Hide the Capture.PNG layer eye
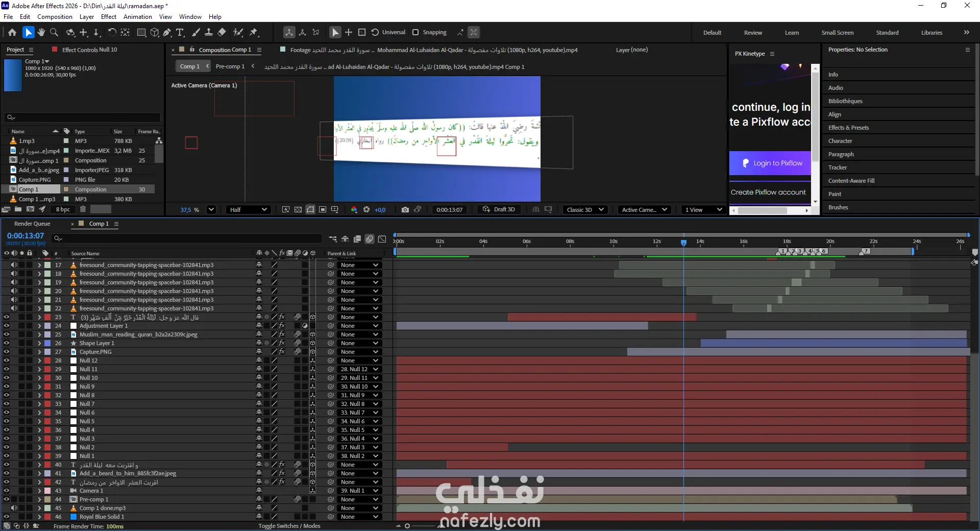The width and height of the screenshot is (980, 531). [x=7, y=352]
